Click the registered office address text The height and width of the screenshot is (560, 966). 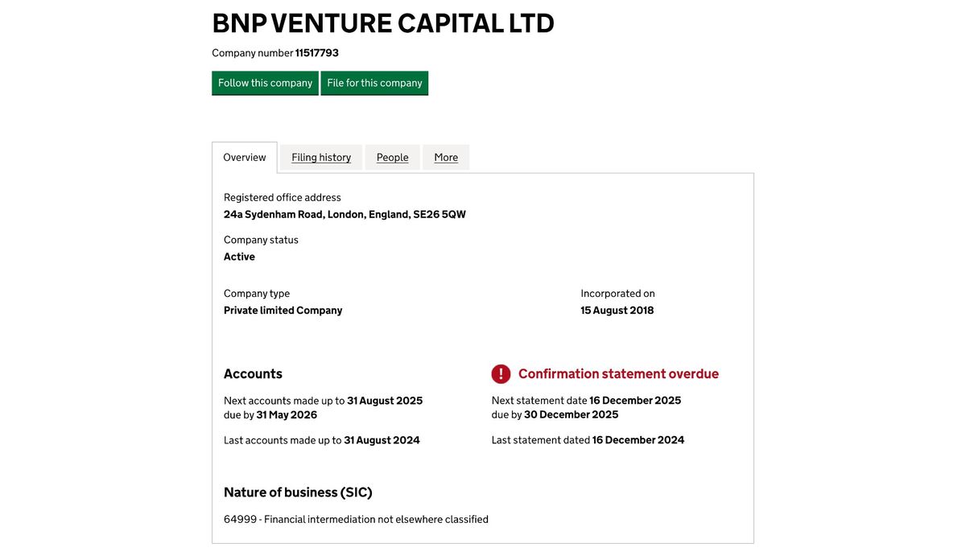pos(344,214)
